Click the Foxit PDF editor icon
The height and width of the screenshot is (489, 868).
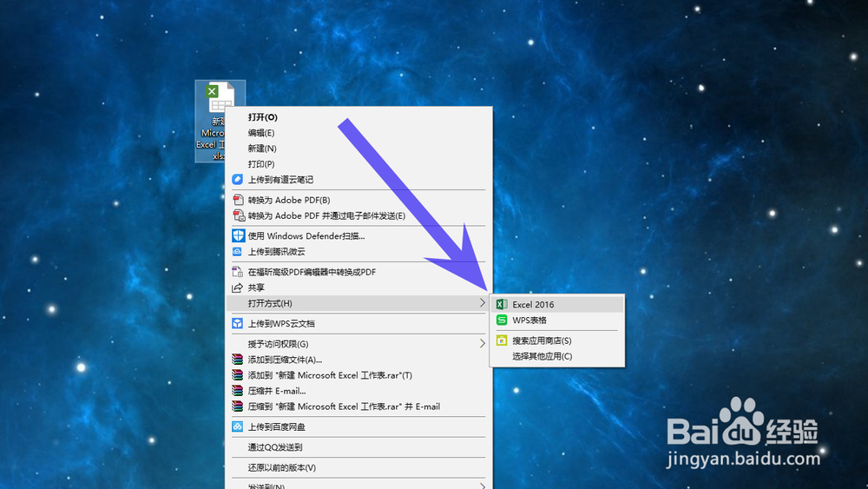(238, 272)
